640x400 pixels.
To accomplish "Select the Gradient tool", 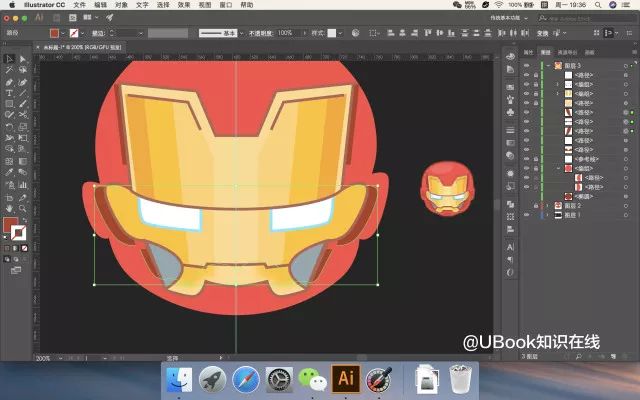I will click(x=23, y=161).
